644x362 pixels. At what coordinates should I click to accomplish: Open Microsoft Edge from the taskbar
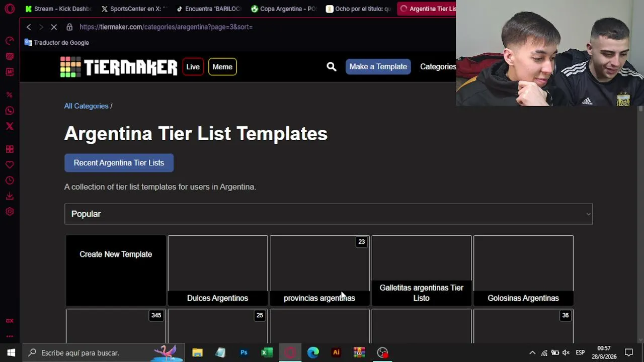pyautogui.click(x=313, y=352)
